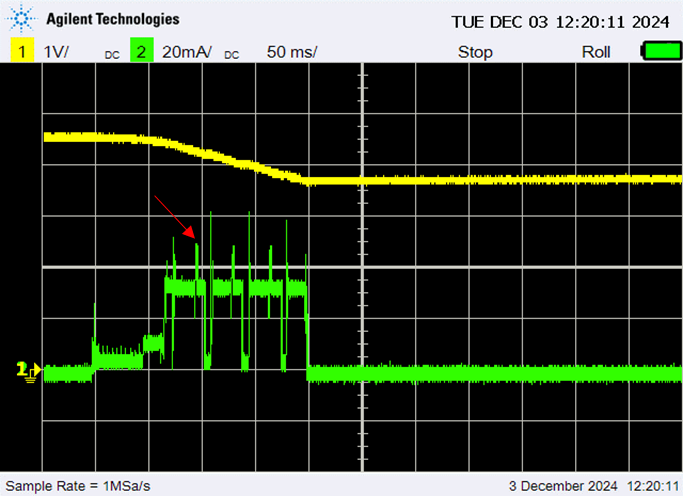Open the 50 ms/ timebase setting
The height and width of the screenshot is (496, 683).
[292, 52]
